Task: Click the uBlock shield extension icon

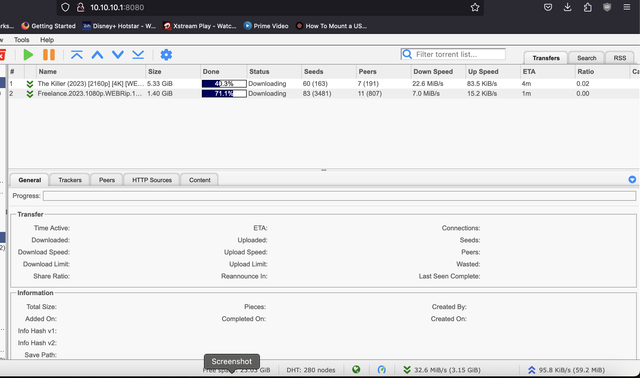Action: pos(607,7)
